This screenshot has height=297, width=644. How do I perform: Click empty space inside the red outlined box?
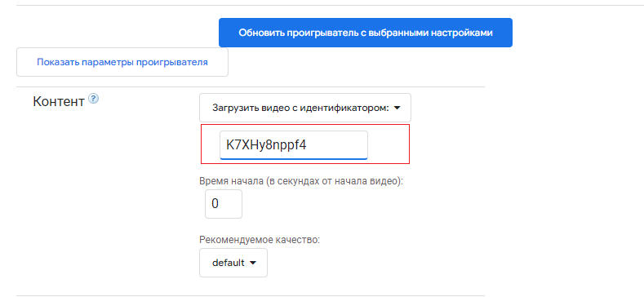tap(389, 144)
